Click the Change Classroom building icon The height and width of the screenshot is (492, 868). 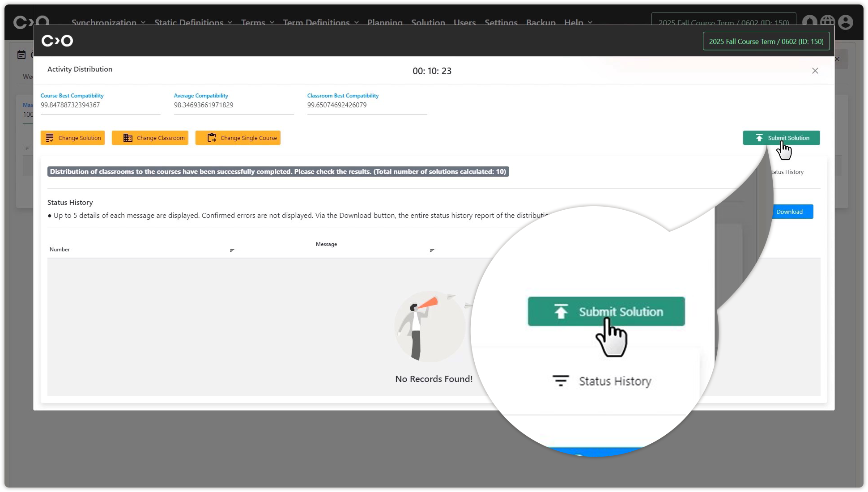(128, 138)
